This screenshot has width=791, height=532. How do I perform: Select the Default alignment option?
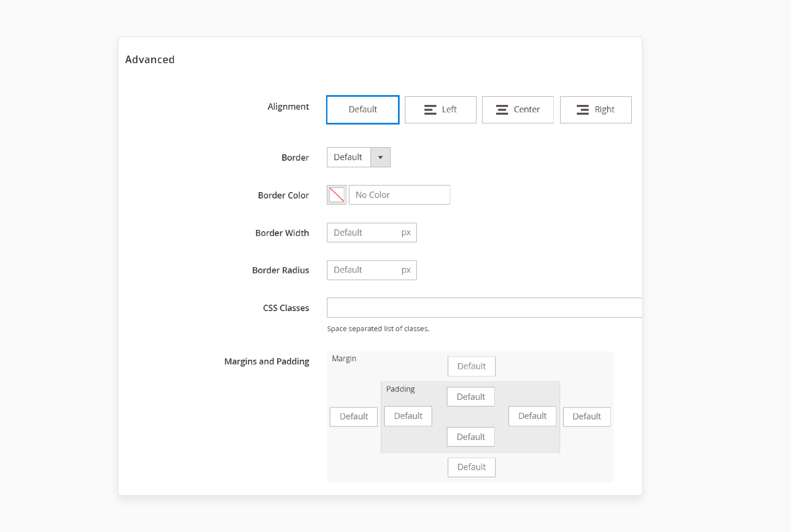[x=363, y=110]
